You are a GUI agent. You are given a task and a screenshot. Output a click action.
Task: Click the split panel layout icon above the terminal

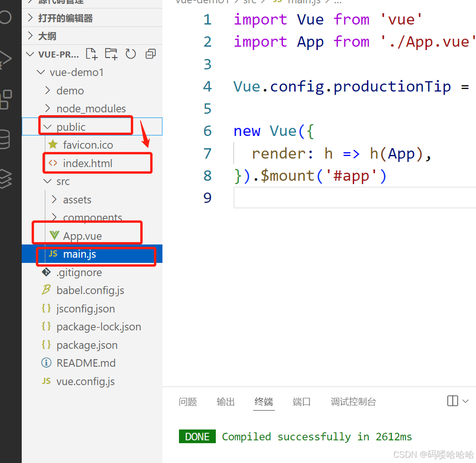pyautogui.click(x=452, y=401)
